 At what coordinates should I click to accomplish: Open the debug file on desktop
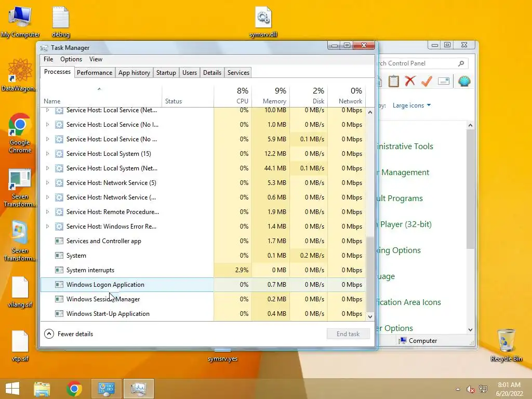coord(61,22)
